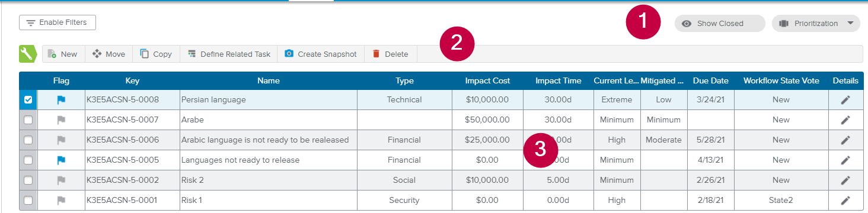Click the gray flag for Arabe row
Screen dimensions: 868x213
61,120
